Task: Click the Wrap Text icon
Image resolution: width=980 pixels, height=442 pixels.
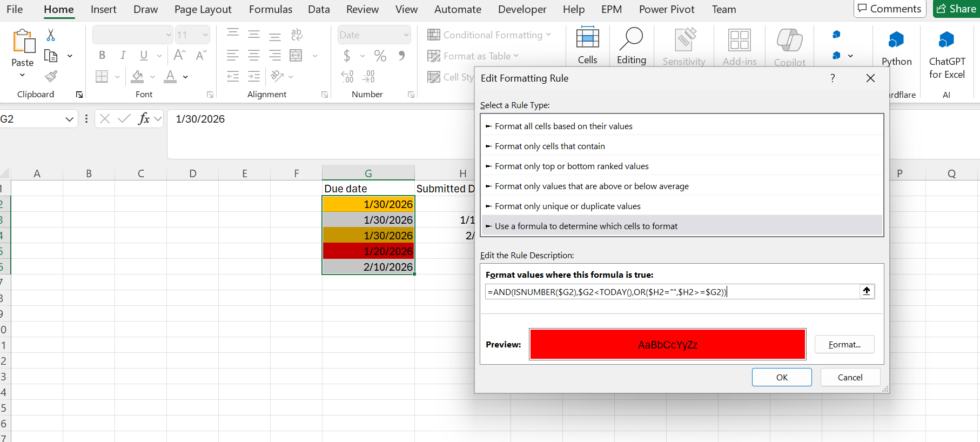Action: 297,35
